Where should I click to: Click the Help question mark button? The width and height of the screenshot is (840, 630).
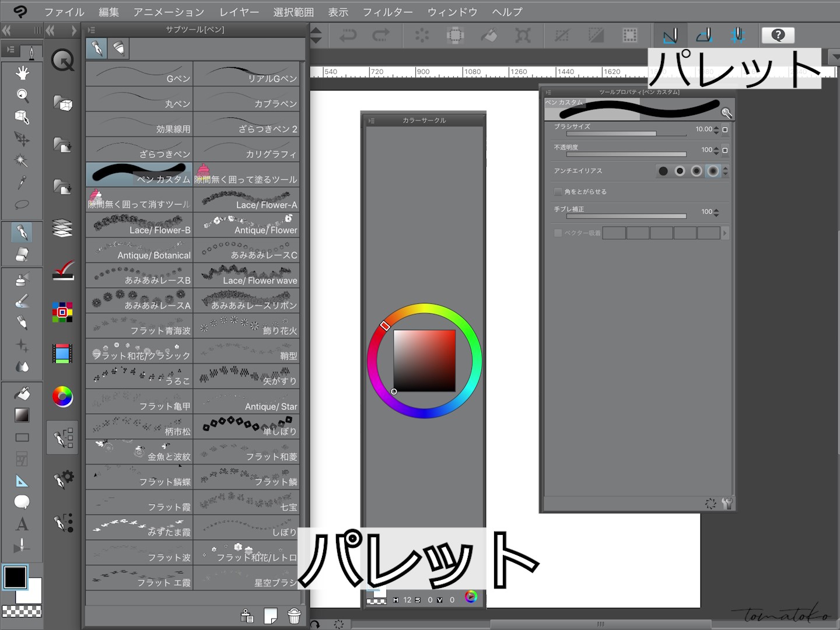click(778, 35)
